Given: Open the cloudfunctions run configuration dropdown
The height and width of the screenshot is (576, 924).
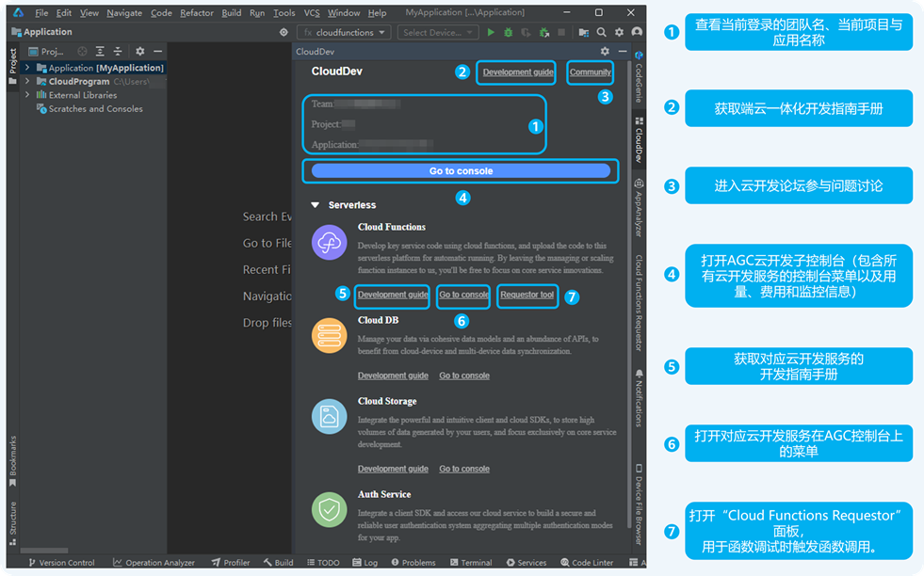Looking at the screenshot, I should point(345,32).
